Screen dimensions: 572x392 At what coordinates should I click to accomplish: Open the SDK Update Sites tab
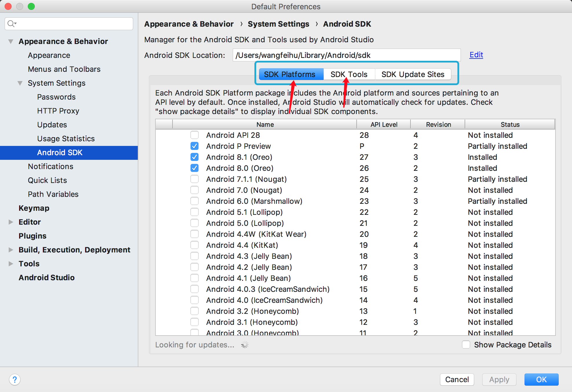tap(413, 74)
